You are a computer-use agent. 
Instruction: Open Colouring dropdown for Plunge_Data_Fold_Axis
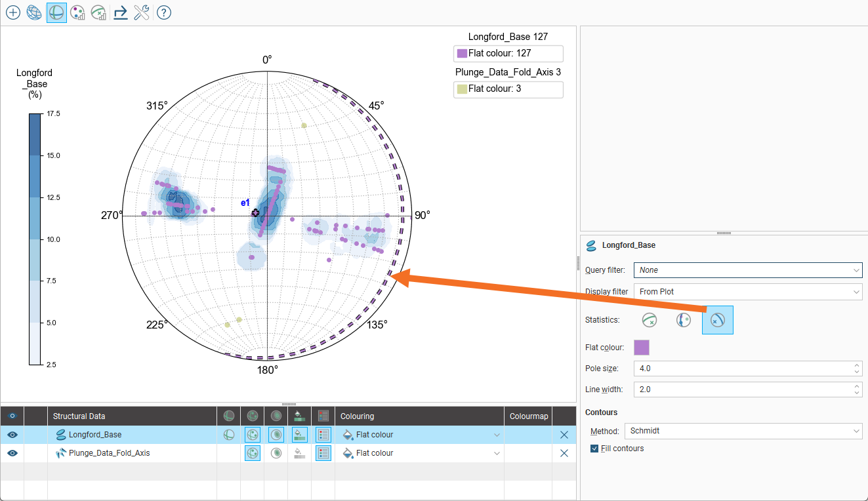click(420, 452)
